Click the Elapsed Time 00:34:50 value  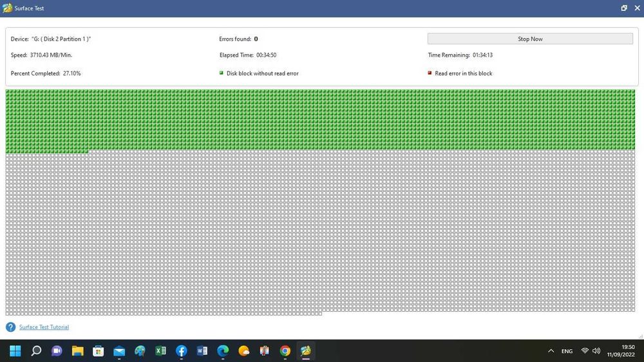point(266,55)
